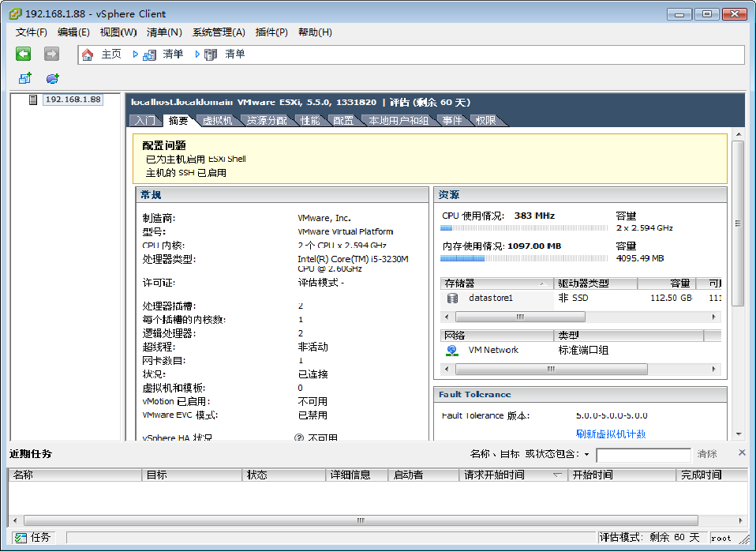Click the new virtual machine toolbar icon

[25, 78]
